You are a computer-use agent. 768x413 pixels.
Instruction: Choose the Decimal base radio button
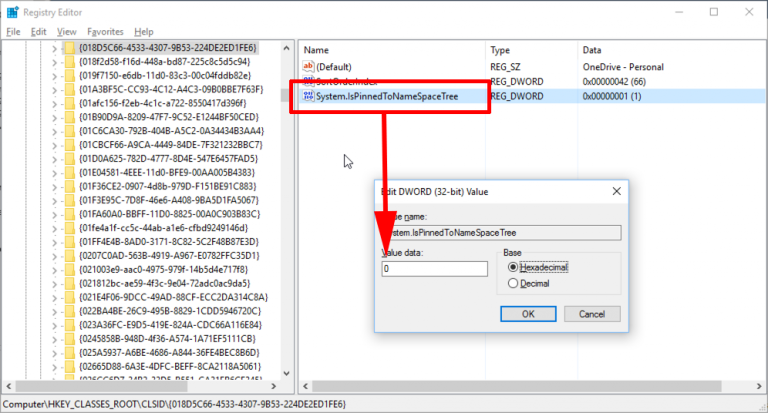tap(514, 283)
